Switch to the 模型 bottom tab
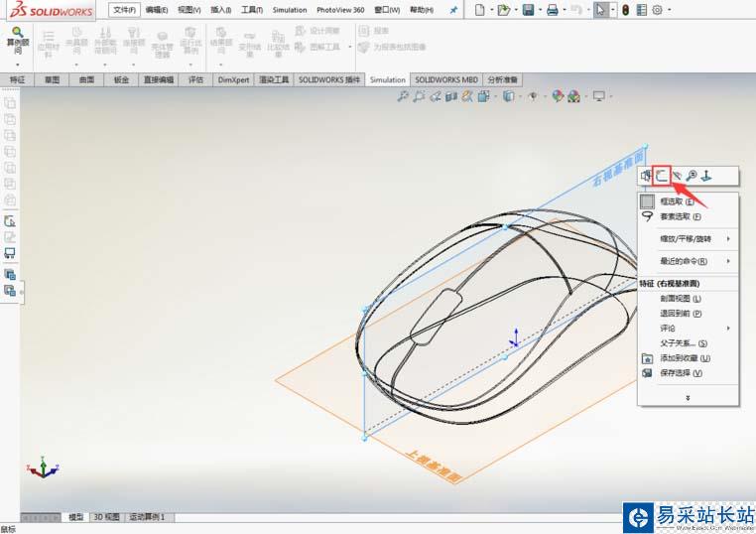Viewport: 756px width, 534px height. tap(75, 517)
